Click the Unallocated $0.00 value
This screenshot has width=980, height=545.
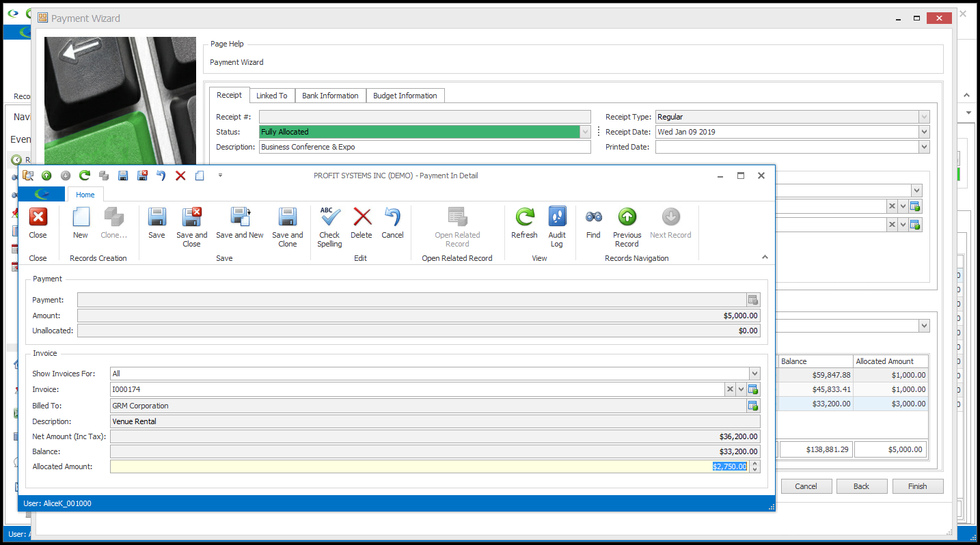pos(748,331)
